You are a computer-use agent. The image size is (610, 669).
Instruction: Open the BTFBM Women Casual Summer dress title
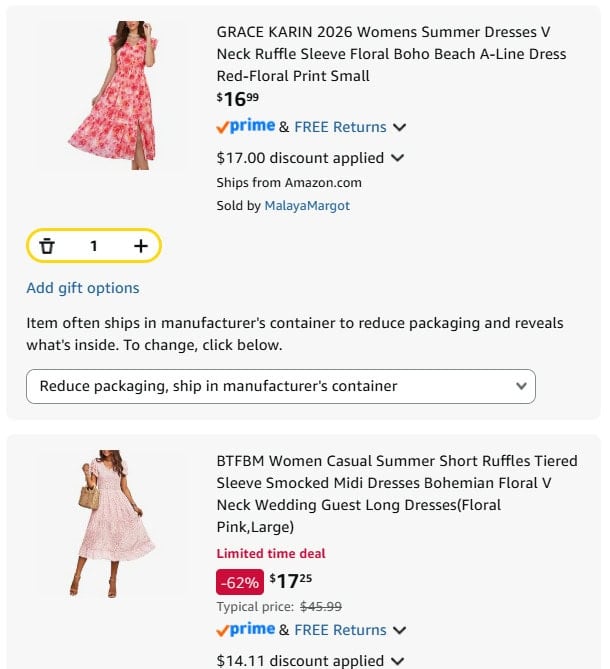(x=397, y=494)
